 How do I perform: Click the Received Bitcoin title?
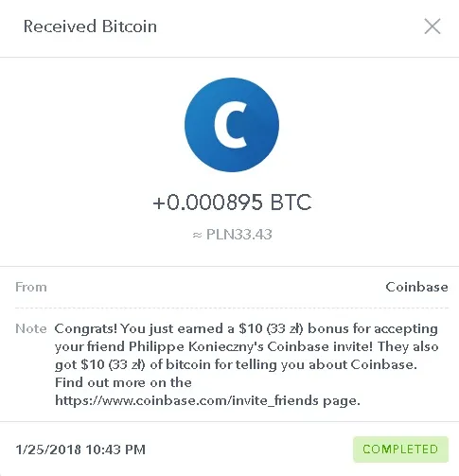pos(90,26)
